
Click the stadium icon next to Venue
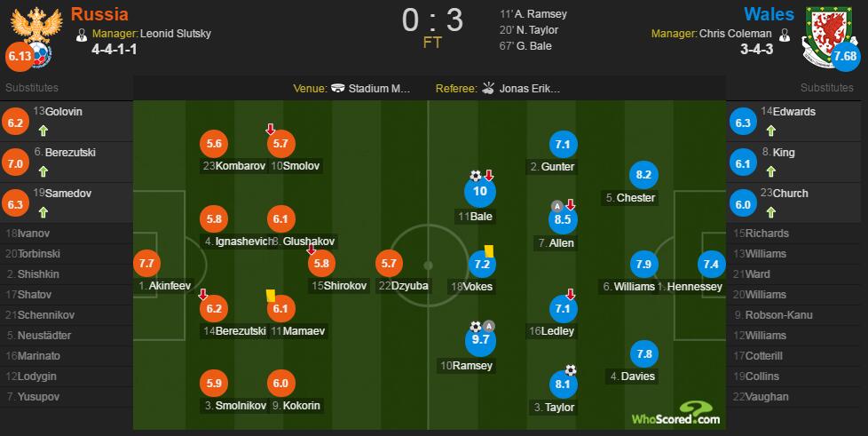coord(337,88)
